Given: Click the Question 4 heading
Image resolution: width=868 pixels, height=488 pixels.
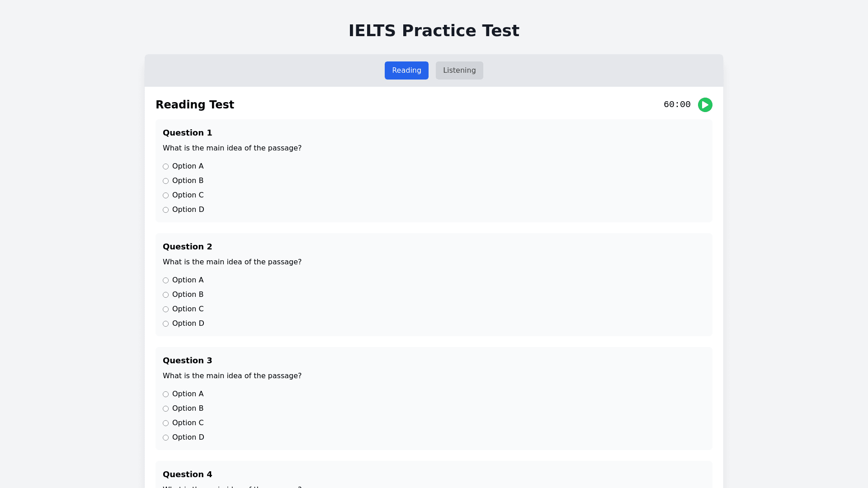Looking at the screenshot, I should pos(187,474).
